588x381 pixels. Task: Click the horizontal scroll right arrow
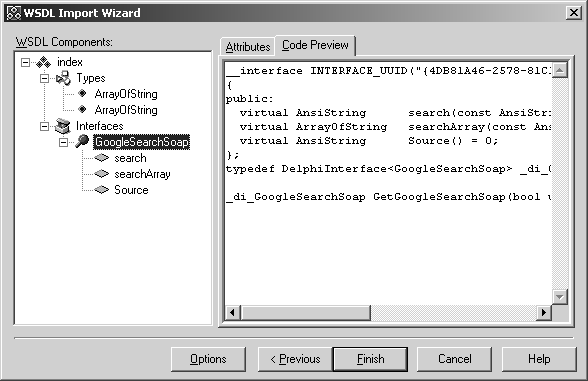(544, 312)
